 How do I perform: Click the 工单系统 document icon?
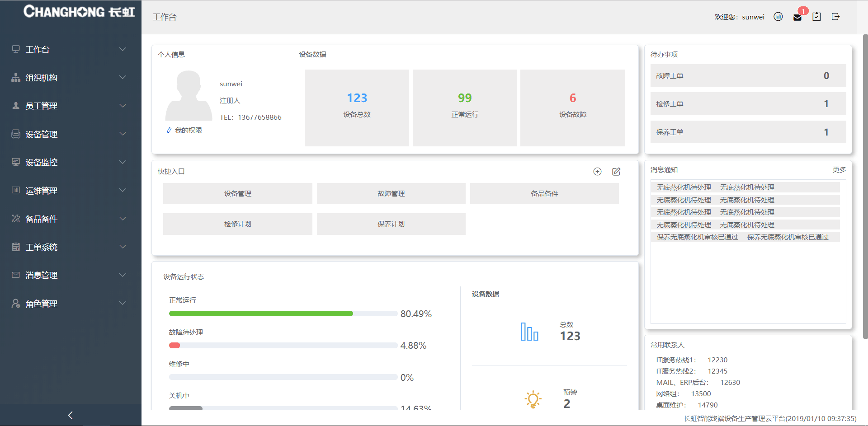[16, 247]
